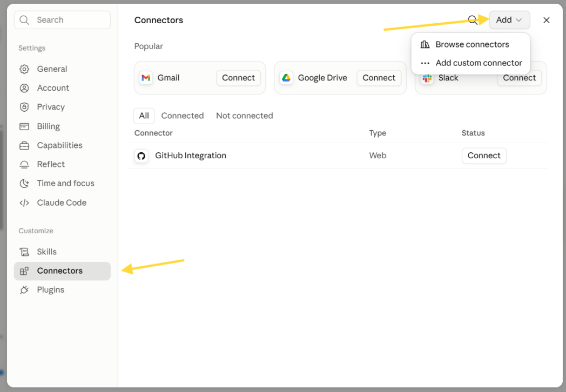Open the Add dropdown
Screen dimensions: 566x392
pos(509,20)
